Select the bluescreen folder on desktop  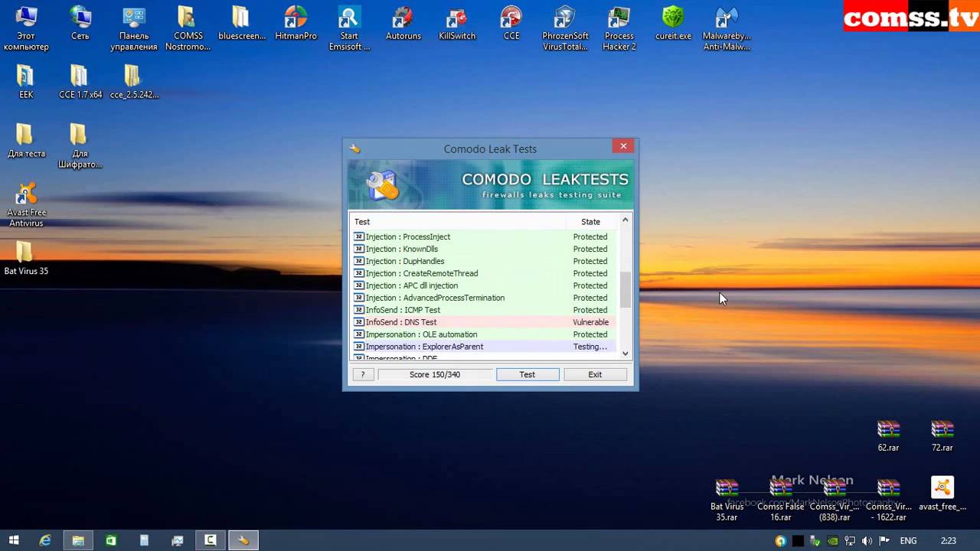coord(242,23)
